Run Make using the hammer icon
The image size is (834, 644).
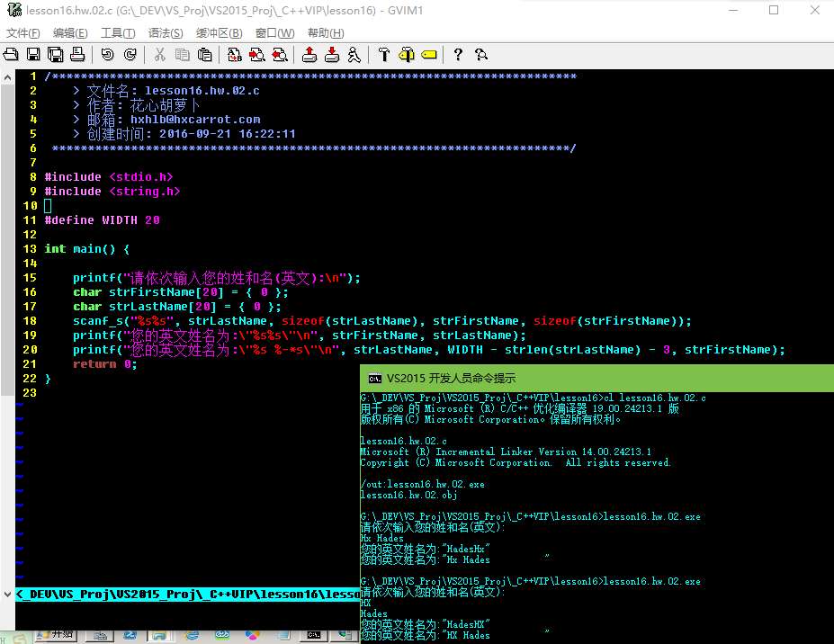(384, 54)
